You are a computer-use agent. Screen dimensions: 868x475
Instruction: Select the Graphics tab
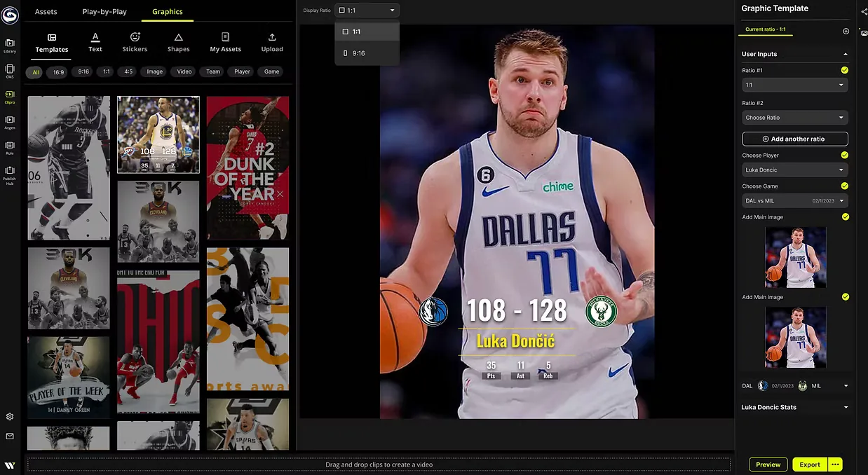click(168, 11)
